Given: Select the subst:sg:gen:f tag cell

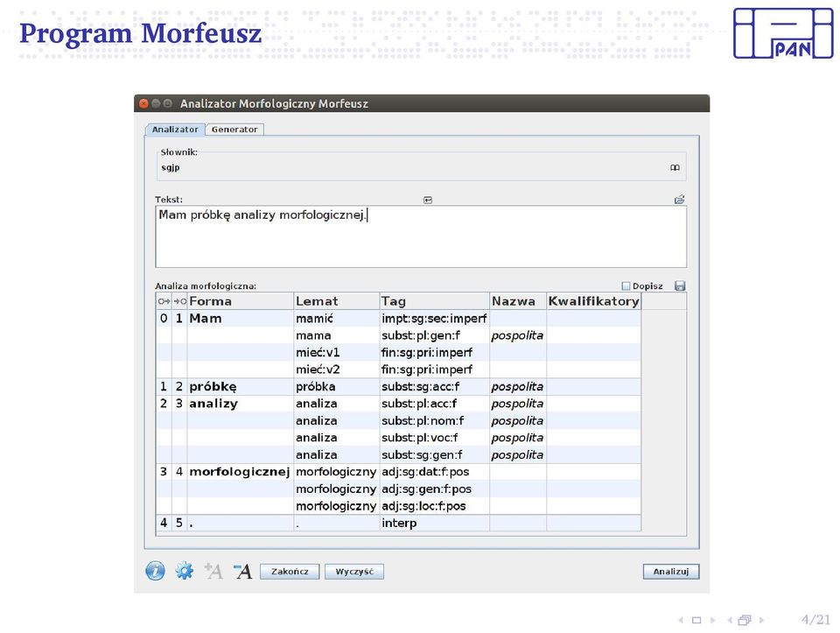Looking at the screenshot, I should (x=435, y=454).
